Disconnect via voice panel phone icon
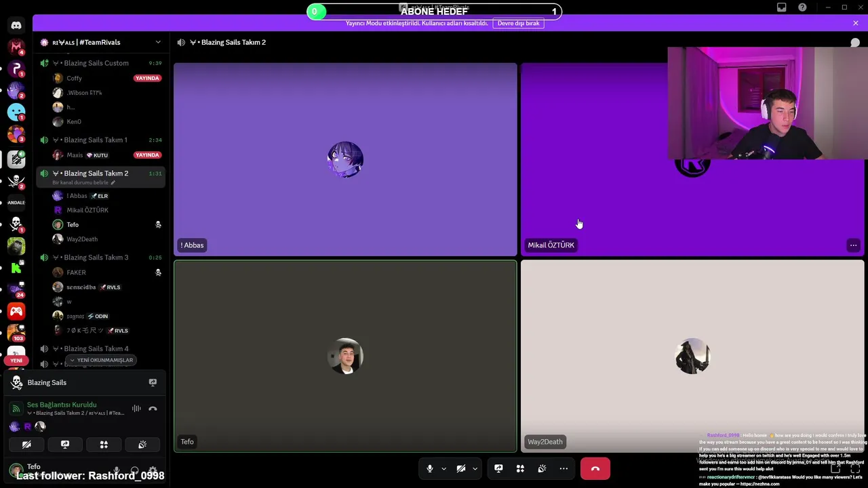The height and width of the screenshot is (488, 868). (x=153, y=409)
